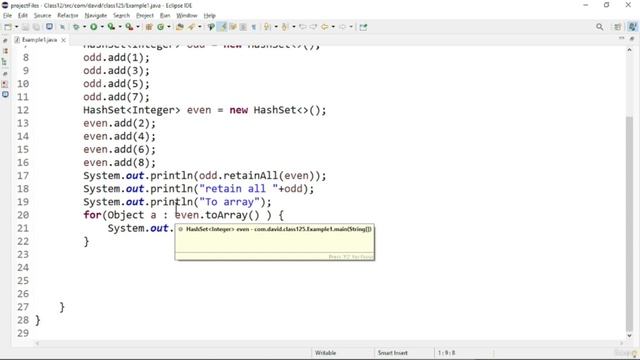Click even.add(8); on line 16

click(120, 162)
